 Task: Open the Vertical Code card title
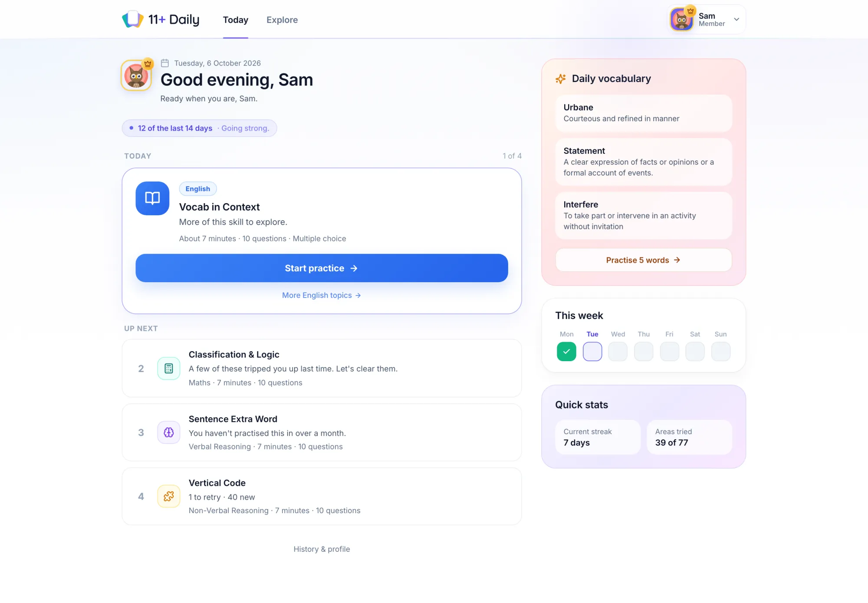(217, 483)
